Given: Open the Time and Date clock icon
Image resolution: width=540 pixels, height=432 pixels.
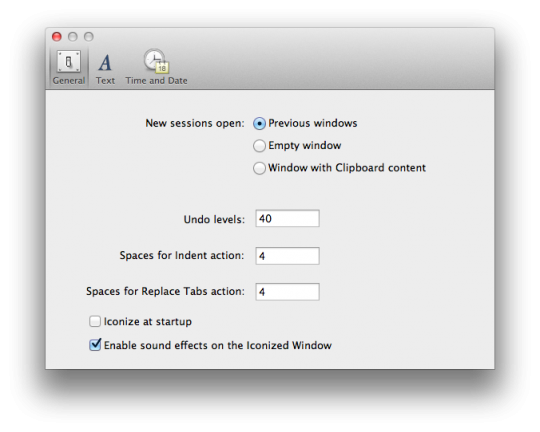Looking at the screenshot, I should (156, 61).
